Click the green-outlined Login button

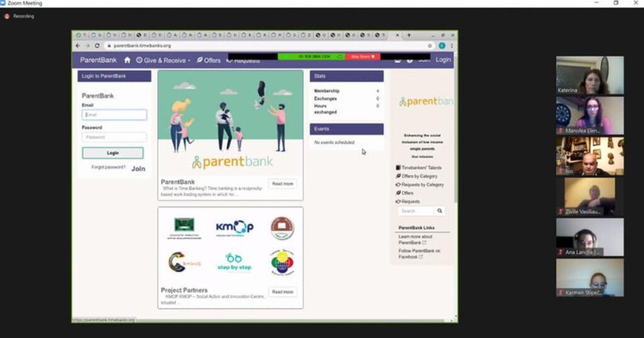pyautogui.click(x=113, y=153)
